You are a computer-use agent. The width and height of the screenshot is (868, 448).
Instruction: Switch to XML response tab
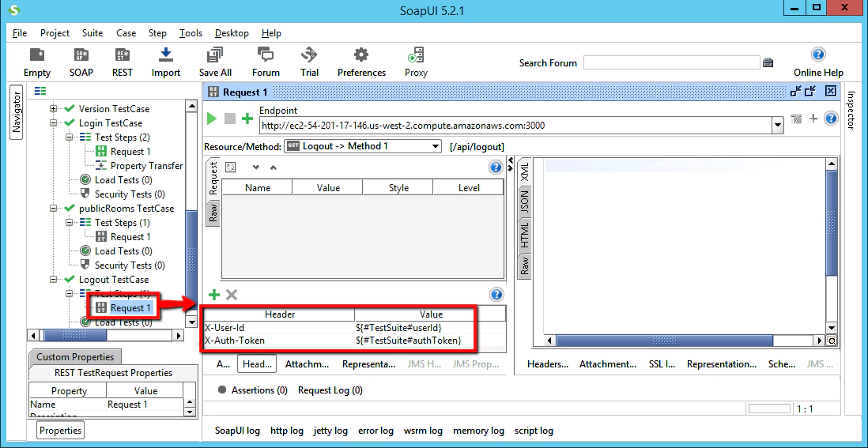pyautogui.click(x=525, y=171)
